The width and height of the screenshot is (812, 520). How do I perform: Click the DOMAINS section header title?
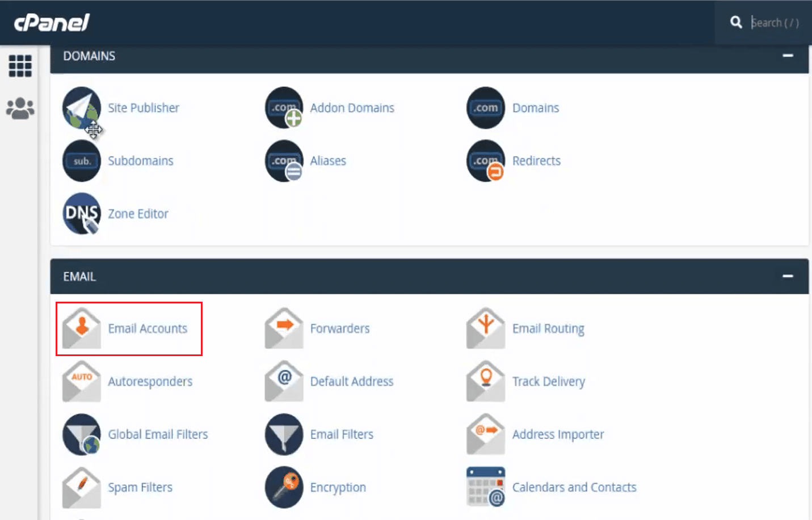click(89, 56)
